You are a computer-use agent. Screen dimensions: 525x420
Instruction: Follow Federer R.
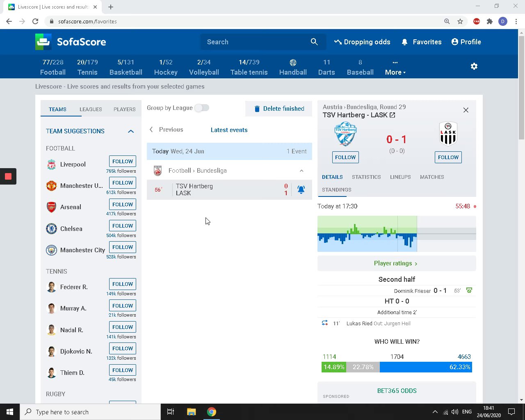[x=123, y=284]
